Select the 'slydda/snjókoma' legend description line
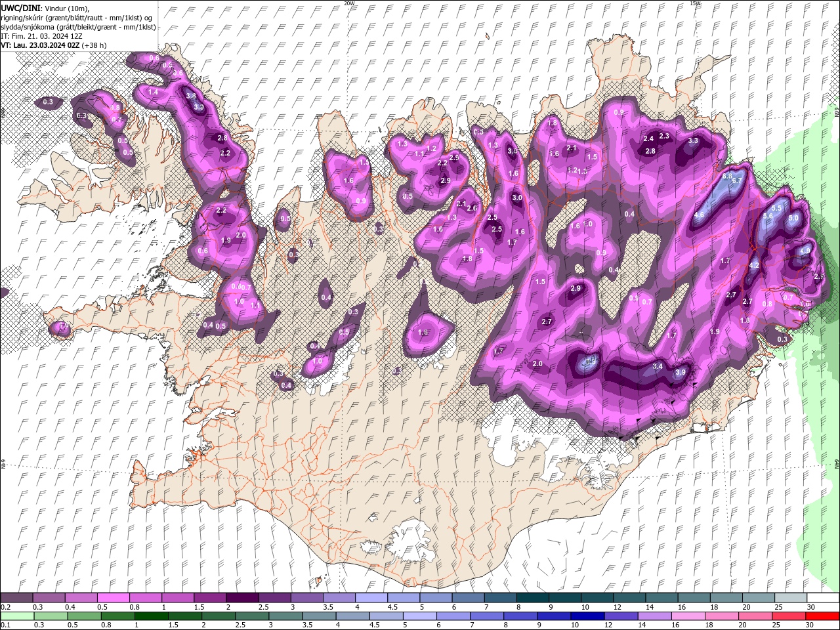 pos(78,27)
